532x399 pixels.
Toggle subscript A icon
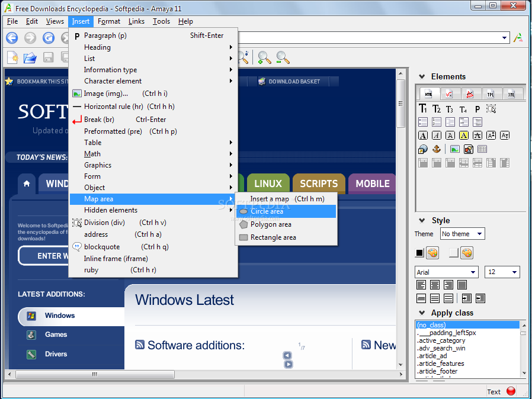tap(505, 136)
